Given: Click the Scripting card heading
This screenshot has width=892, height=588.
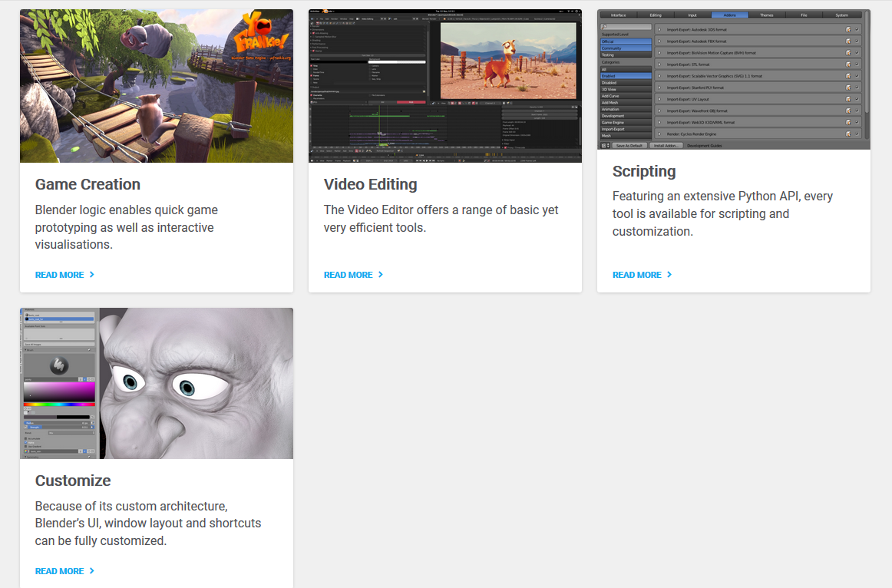Looking at the screenshot, I should [644, 171].
